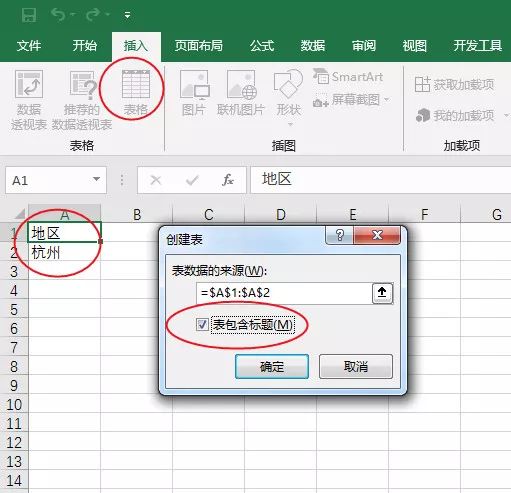This screenshot has height=493, width=511.
Task: Click the confirm checkmark in formula bar
Action: (192, 180)
